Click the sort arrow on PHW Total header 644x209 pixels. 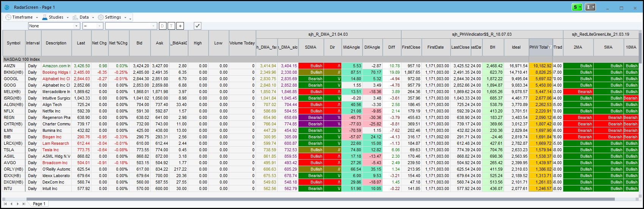point(550,47)
